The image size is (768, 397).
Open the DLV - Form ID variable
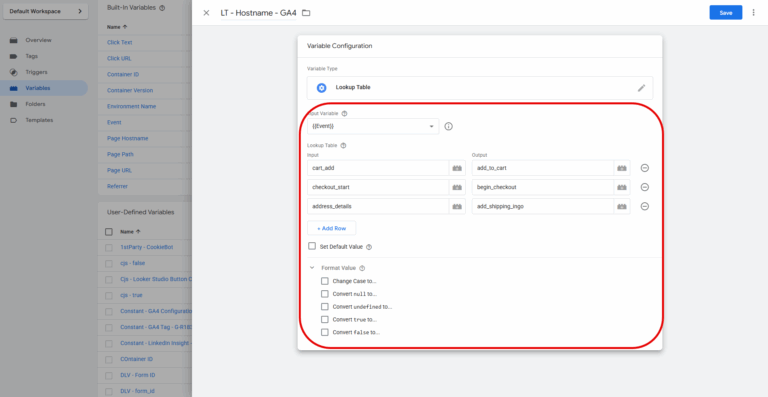(138, 375)
